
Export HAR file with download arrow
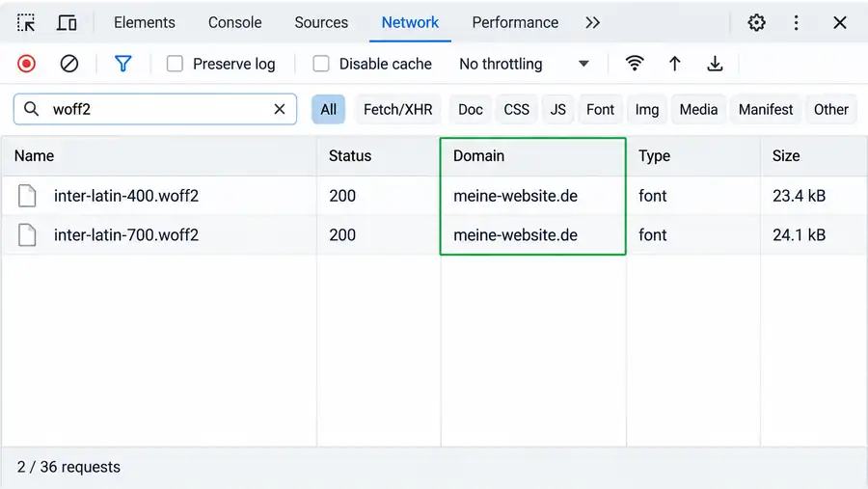[715, 64]
